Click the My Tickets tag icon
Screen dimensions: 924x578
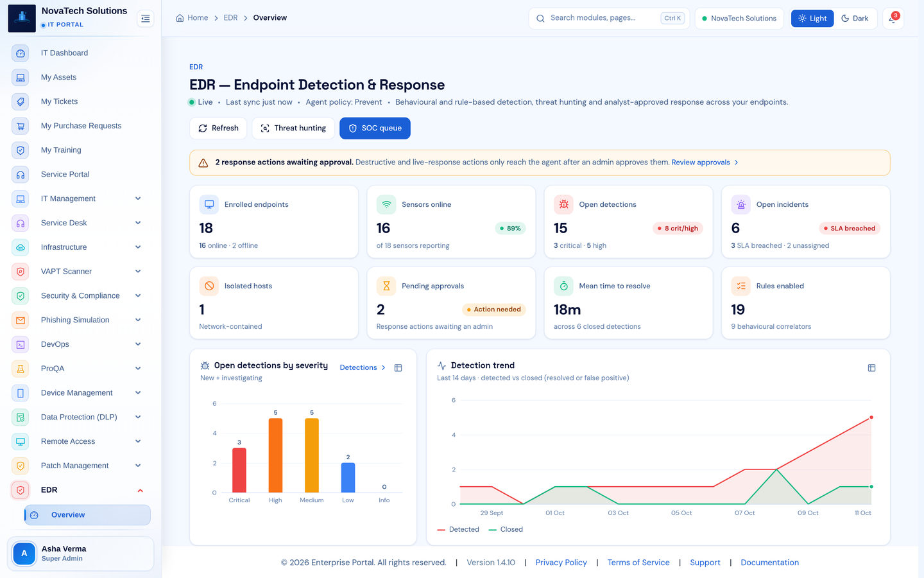[x=21, y=101]
